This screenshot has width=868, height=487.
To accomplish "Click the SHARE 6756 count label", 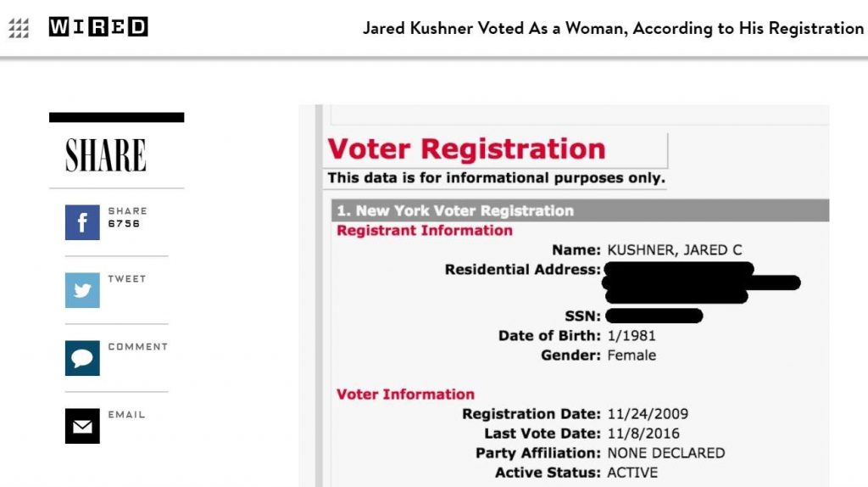I will (x=127, y=217).
